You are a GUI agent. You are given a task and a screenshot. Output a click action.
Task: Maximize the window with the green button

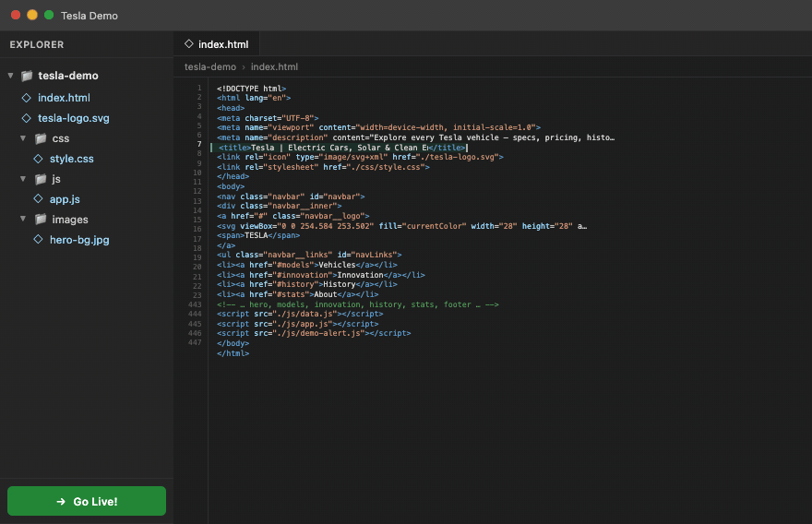49,15
